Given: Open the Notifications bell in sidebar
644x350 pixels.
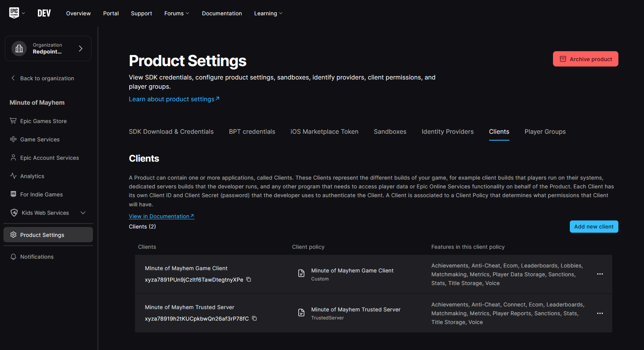Looking at the screenshot, I should point(37,256).
